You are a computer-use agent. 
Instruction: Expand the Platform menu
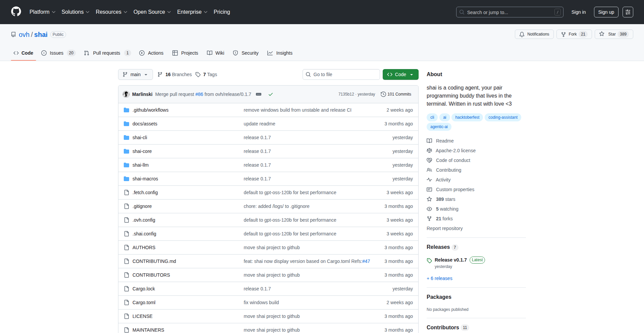pyautogui.click(x=42, y=12)
